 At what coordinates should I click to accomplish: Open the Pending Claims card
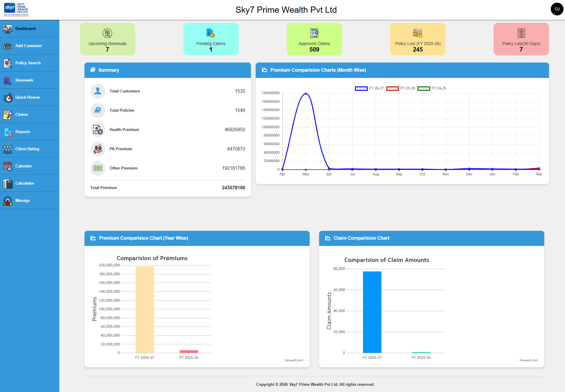(211, 39)
